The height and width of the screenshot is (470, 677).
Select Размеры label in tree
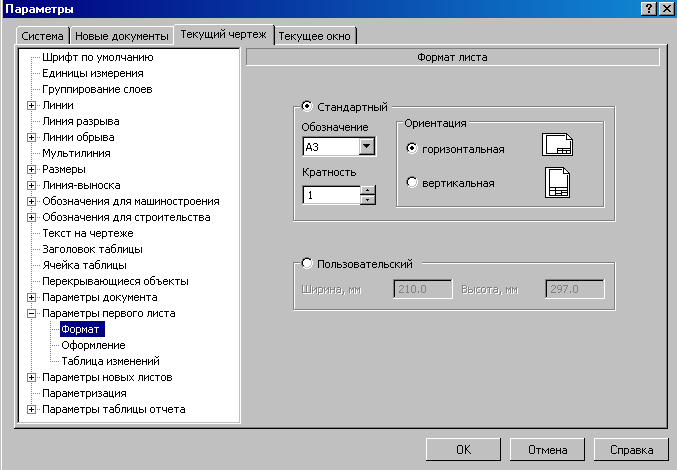click(x=64, y=169)
